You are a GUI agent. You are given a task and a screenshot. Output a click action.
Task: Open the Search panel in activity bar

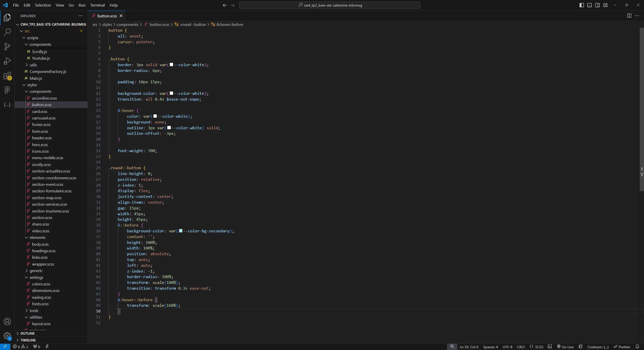(7, 32)
